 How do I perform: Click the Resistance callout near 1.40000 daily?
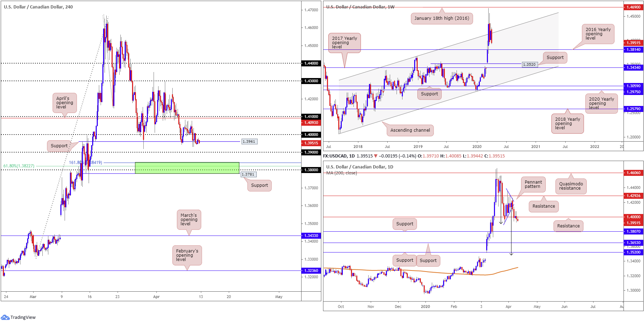click(568, 226)
